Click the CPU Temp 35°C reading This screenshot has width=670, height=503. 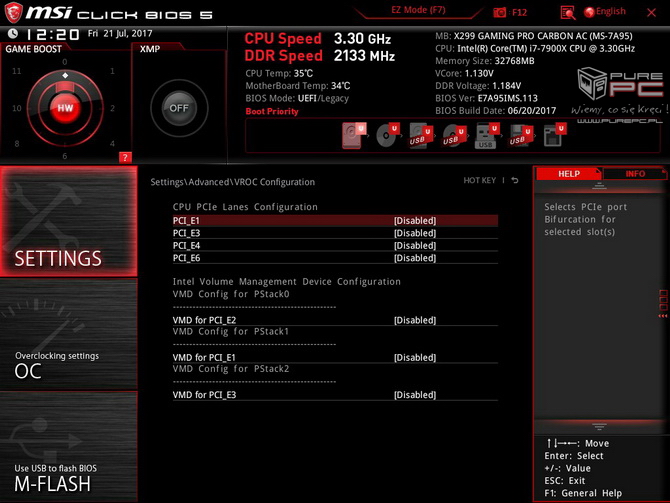pos(279,74)
